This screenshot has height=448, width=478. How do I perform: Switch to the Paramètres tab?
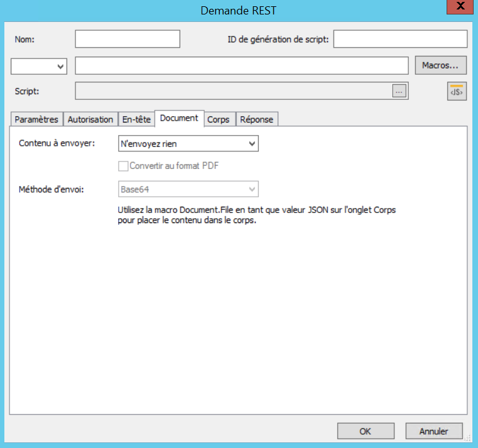tap(36, 119)
